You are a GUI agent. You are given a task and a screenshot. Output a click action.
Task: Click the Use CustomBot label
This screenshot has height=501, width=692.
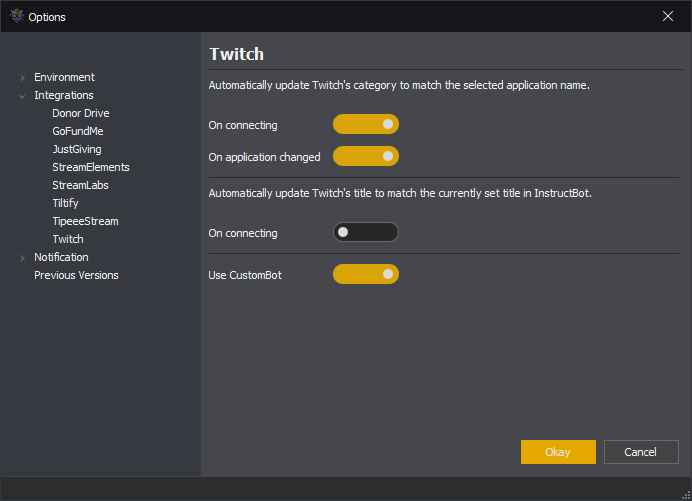pyautogui.click(x=245, y=275)
